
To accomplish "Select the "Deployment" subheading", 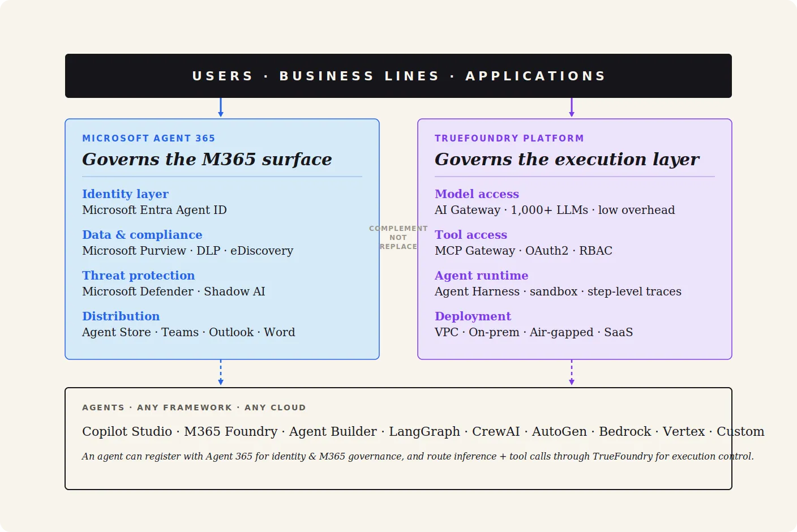I will tap(473, 316).
